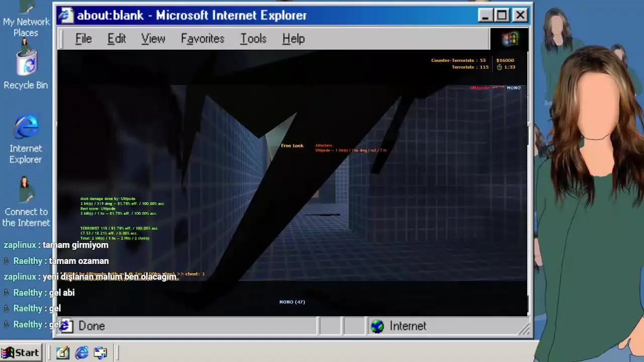Click the 'Done' status bar text
The width and height of the screenshot is (644, 362).
click(x=92, y=326)
